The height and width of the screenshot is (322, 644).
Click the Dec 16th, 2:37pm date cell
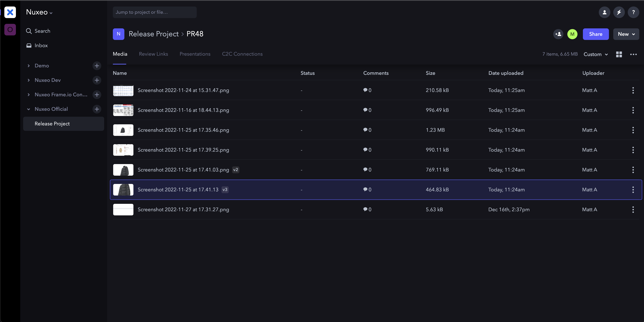(x=509, y=210)
